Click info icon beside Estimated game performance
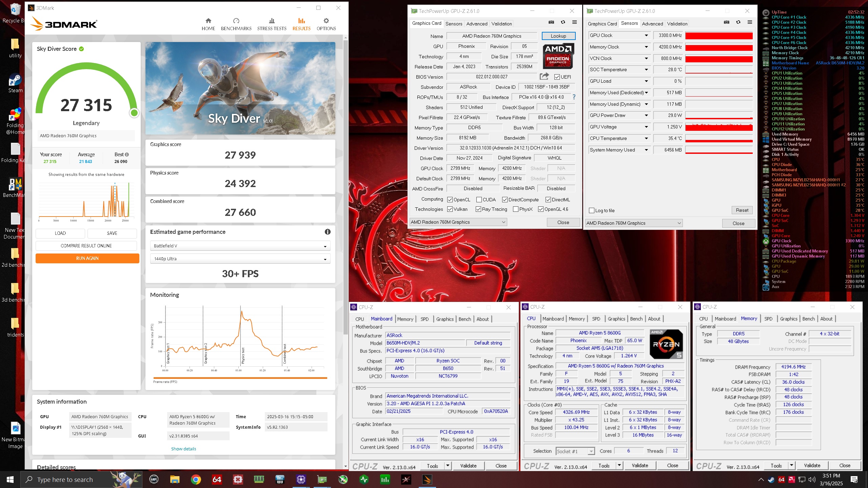This screenshot has width=868, height=488. pyautogui.click(x=328, y=232)
